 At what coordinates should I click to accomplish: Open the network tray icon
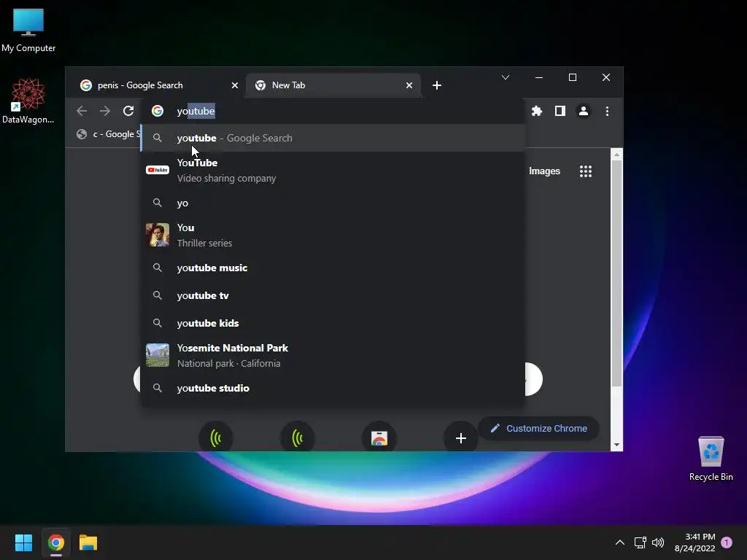[x=640, y=542]
